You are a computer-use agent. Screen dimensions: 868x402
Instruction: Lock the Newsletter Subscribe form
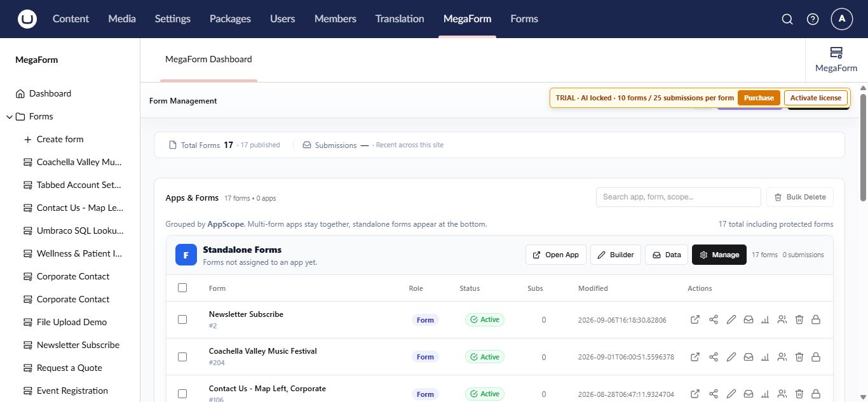(816, 319)
